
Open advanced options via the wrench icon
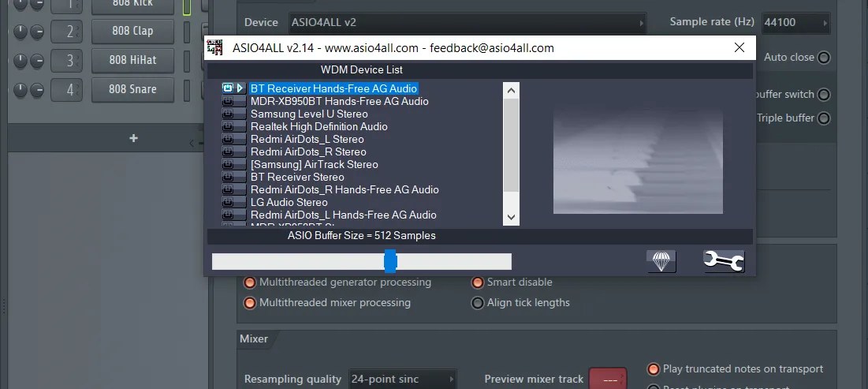[x=724, y=261]
